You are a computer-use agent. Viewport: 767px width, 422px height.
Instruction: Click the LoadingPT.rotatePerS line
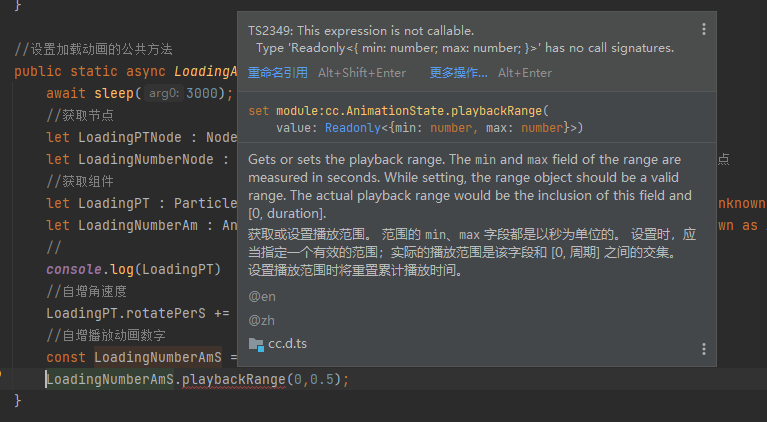pos(130,314)
